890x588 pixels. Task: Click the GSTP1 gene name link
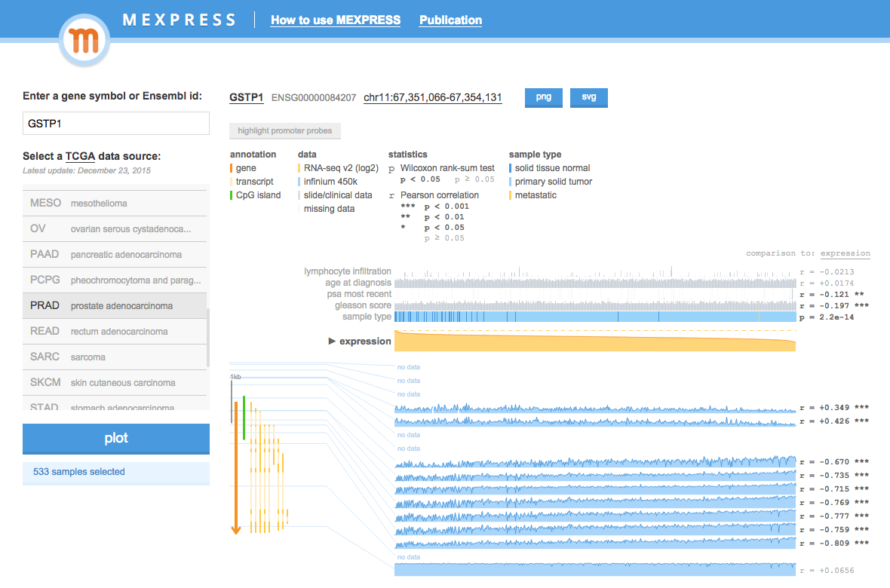pyautogui.click(x=246, y=97)
